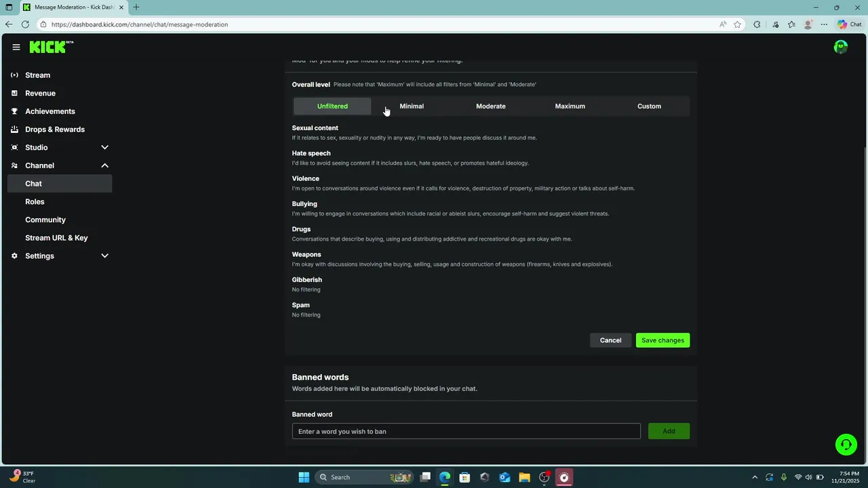Select the Moderate overall level

pyautogui.click(x=491, y=106)
